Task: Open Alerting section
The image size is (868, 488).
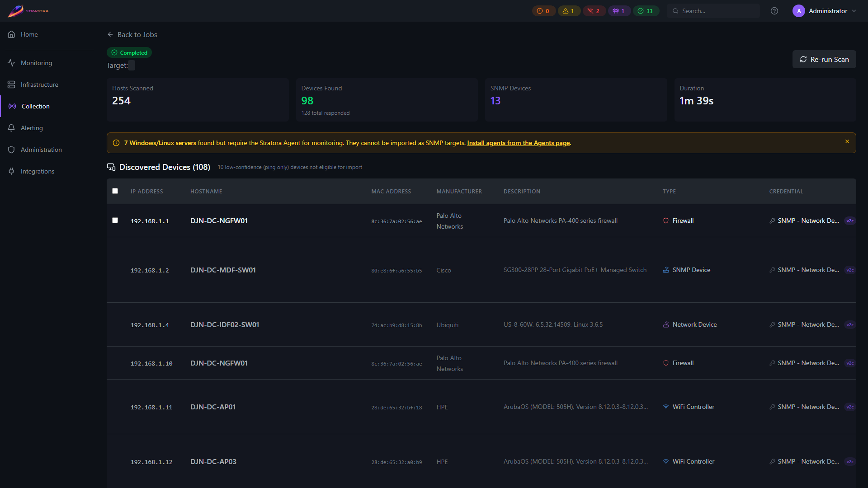Action: 47,128
